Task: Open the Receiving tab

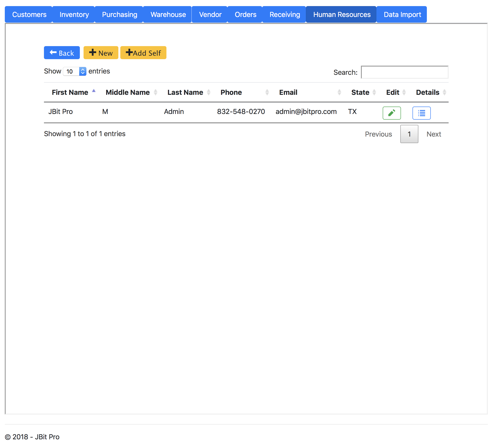Action: [x=285, y=15]
